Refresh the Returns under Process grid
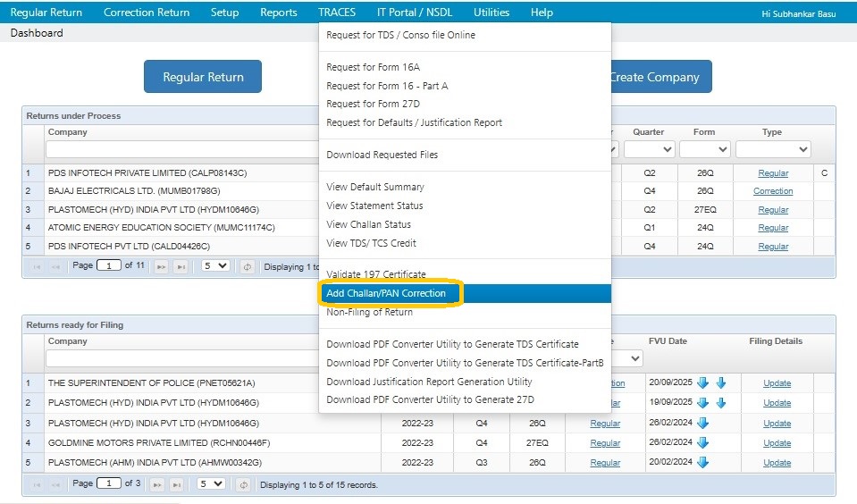857x504 pixels. point(247,266)
